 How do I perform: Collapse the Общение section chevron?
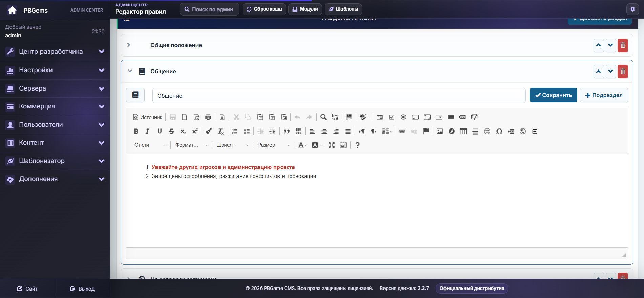click(x=130, y=71)
